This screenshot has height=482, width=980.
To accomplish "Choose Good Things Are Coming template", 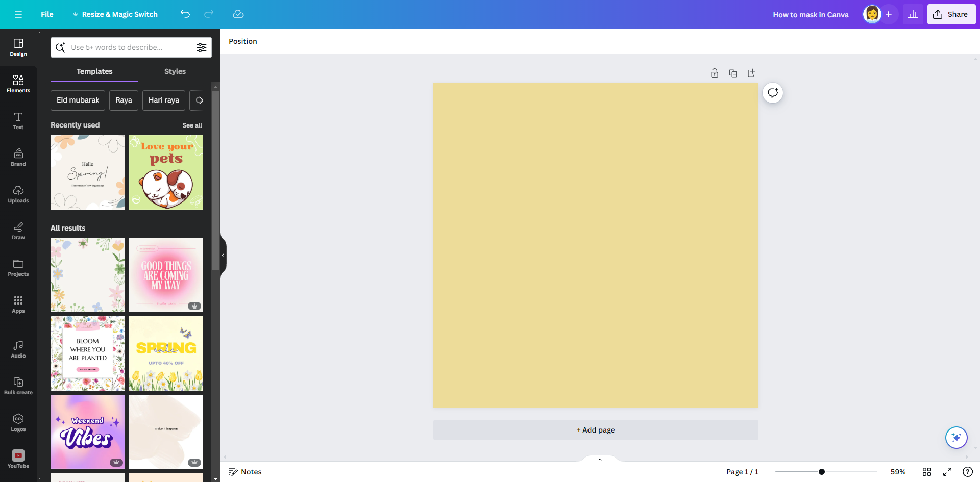I will (166, 275).
